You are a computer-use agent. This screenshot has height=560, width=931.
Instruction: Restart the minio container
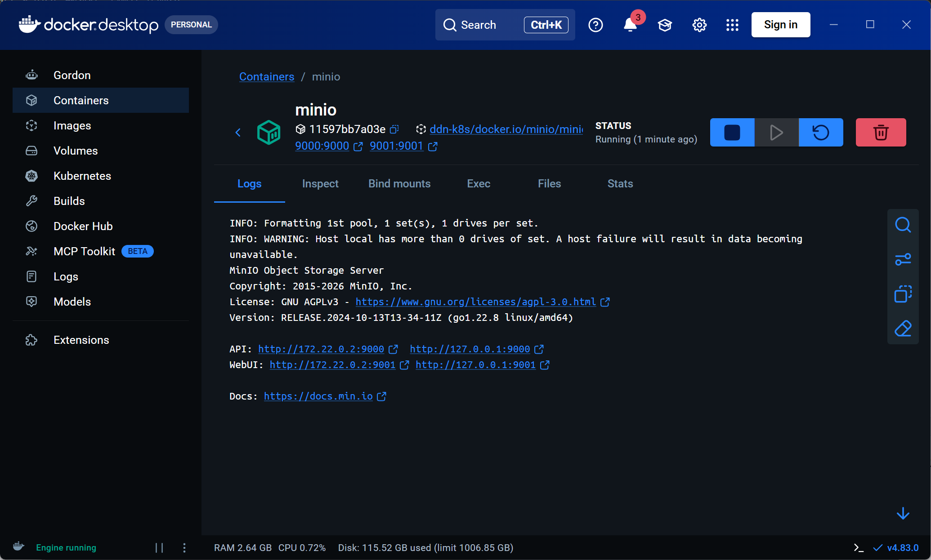tap(821, 133)
